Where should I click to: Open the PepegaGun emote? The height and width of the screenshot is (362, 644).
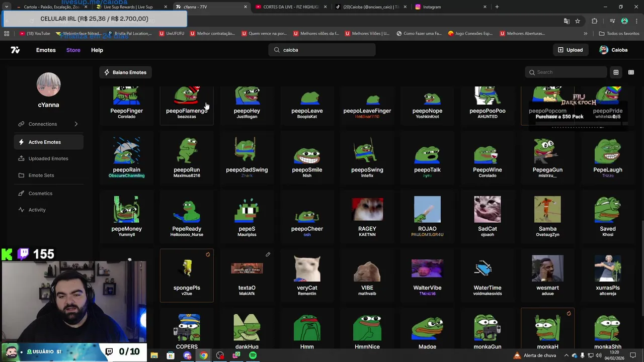(547, 157)
